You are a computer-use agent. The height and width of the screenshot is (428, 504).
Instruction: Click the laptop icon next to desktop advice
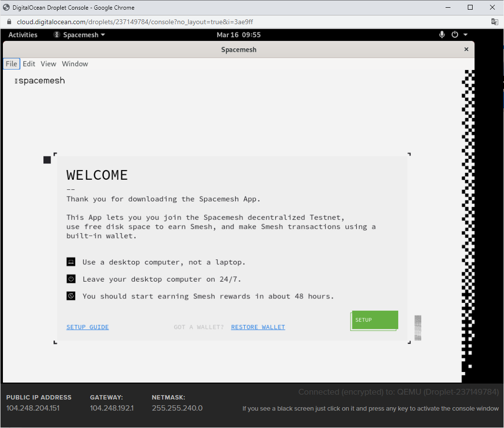click(x=71, y=262)
